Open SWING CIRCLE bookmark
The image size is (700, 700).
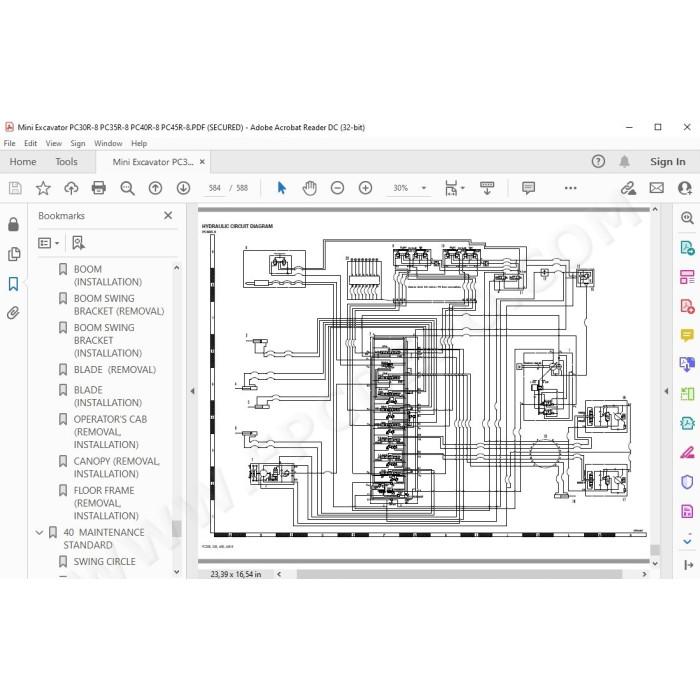pyautogui.click(x=104, y=561)
